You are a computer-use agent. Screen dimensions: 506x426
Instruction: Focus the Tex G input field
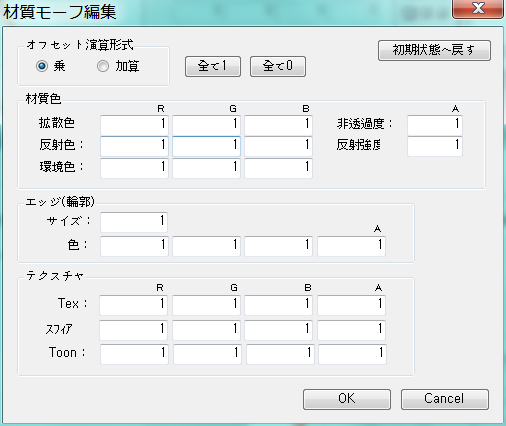point(206,305)
